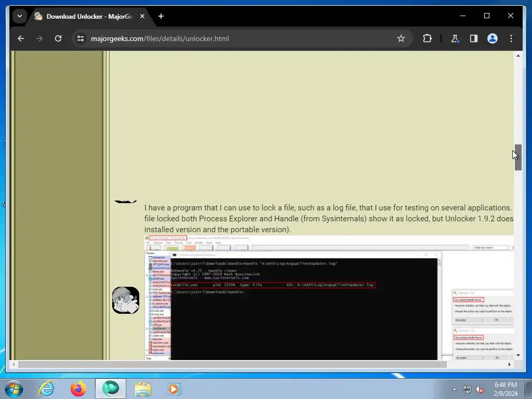This screenshot has width=532, height=399.
Task: Select active browser taskbar button
Action: click(111, 389)
